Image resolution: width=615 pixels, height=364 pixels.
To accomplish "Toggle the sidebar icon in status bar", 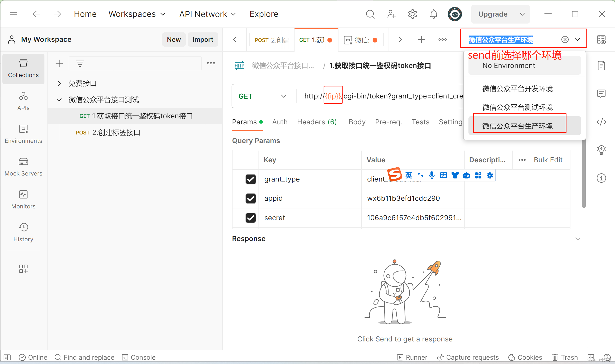I will coord(7,357).
